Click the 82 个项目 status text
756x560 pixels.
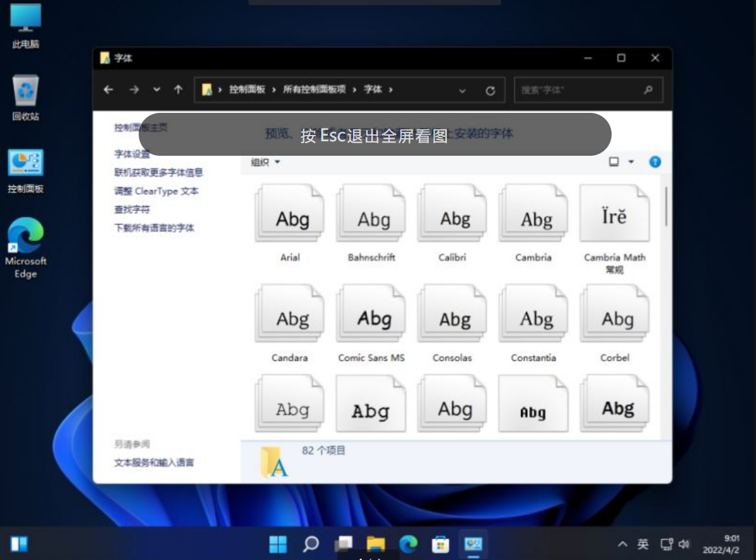[x=323, y=450]
